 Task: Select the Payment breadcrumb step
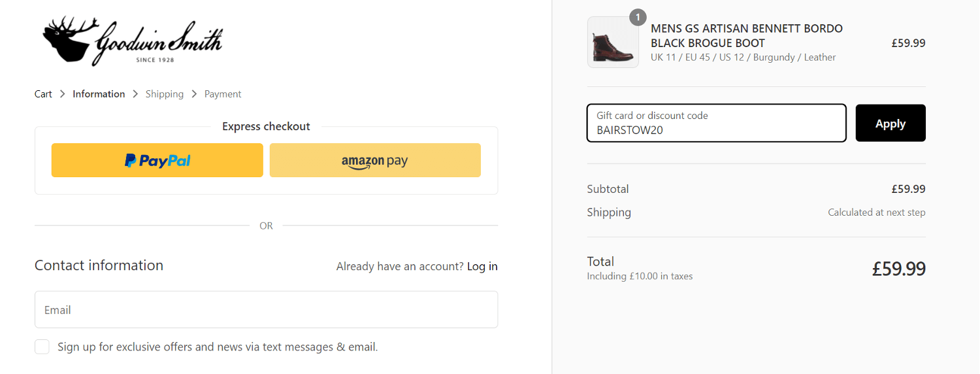(223, 94)
